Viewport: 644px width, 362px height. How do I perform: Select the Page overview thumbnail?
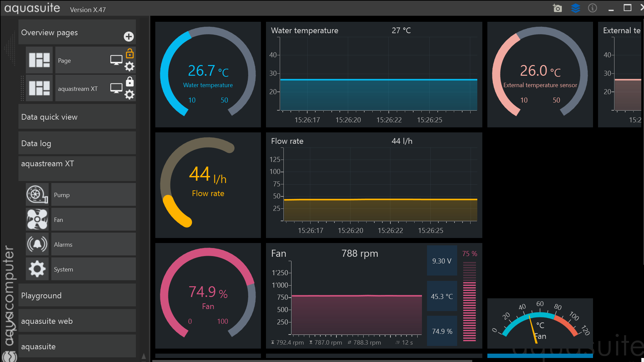39,60
